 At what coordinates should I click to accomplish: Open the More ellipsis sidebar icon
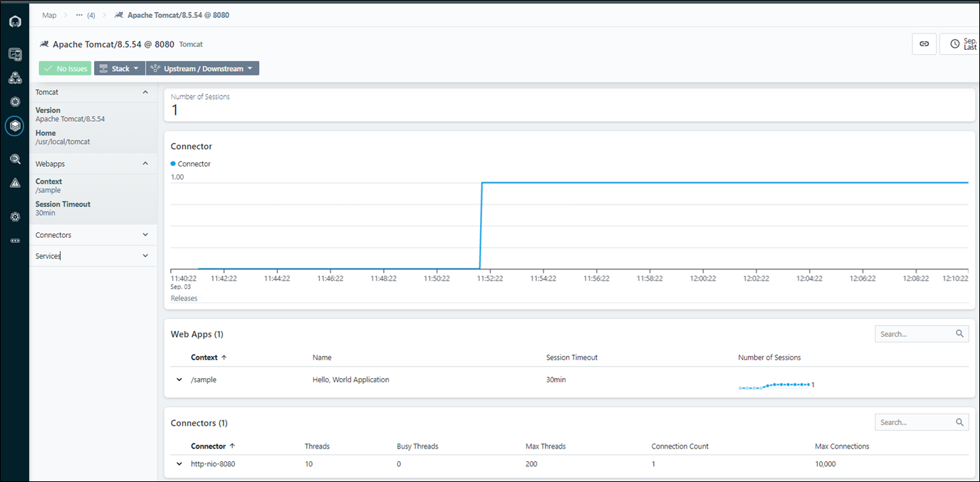(x=15, y=241)
